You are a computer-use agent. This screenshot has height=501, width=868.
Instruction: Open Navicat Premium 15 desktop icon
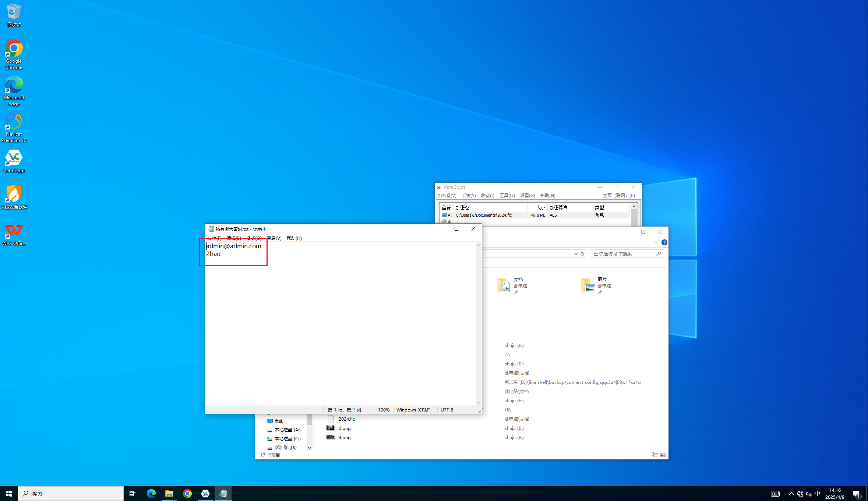click(14, 122)
